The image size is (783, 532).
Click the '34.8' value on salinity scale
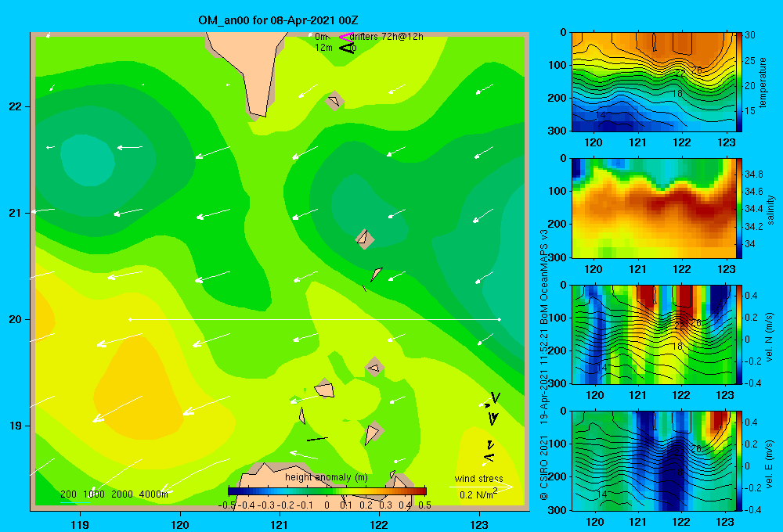point(753,174)
